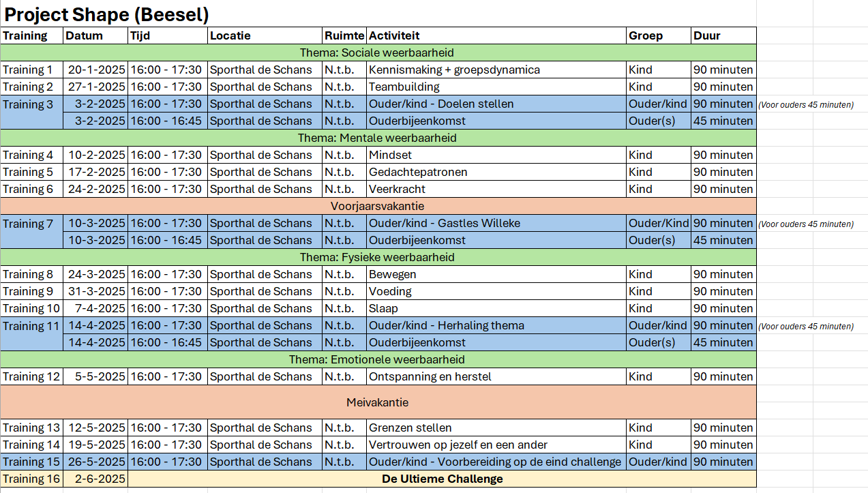Click the "Training 13" cell

(32, 428)
